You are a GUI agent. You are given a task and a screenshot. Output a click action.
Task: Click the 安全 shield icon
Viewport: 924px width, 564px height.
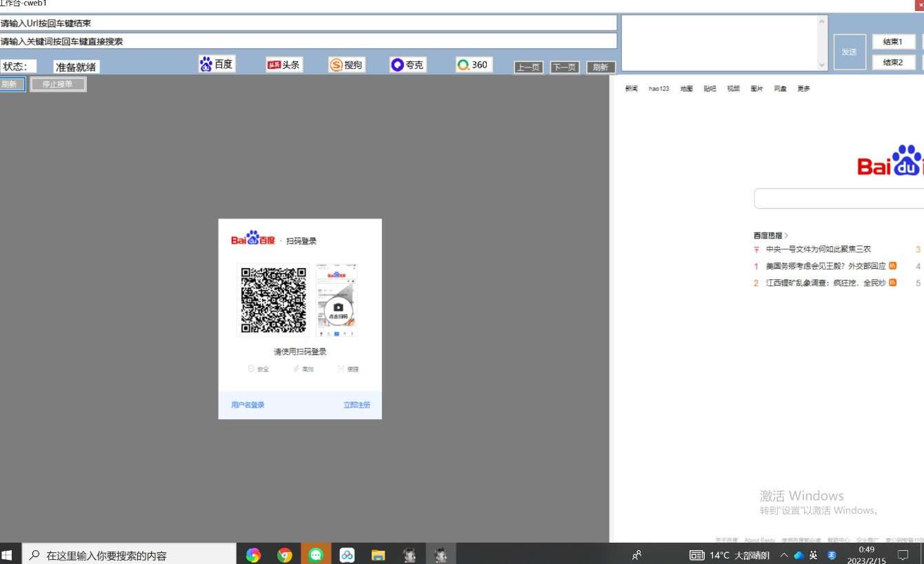(x=252, y=369)
